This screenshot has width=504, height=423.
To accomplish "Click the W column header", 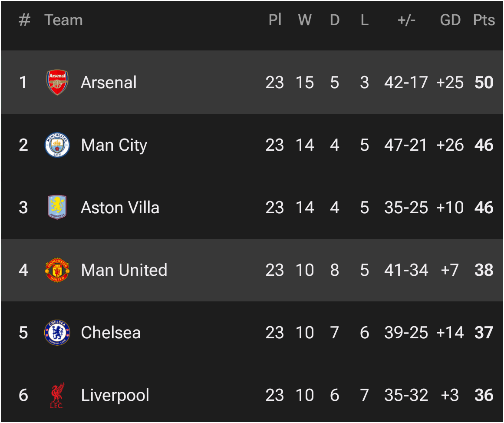I will (x=305, y=20).
